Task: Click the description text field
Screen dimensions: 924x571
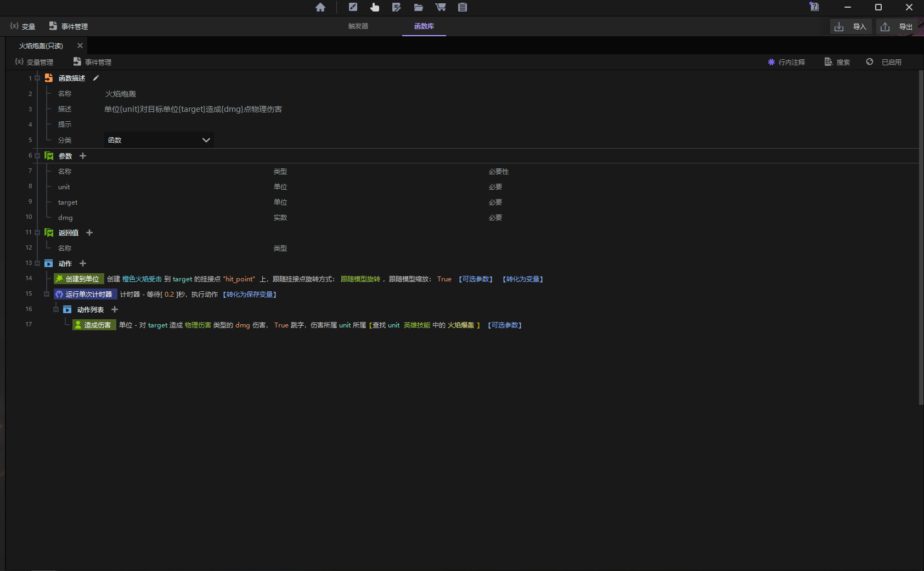Action: pos(193,109)
